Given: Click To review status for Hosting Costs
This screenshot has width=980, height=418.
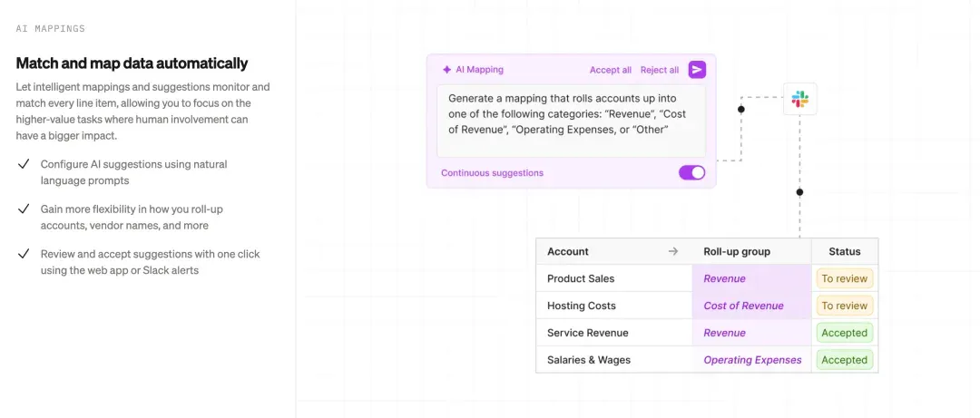Looking at the screenshot, I should click(845, 306).
